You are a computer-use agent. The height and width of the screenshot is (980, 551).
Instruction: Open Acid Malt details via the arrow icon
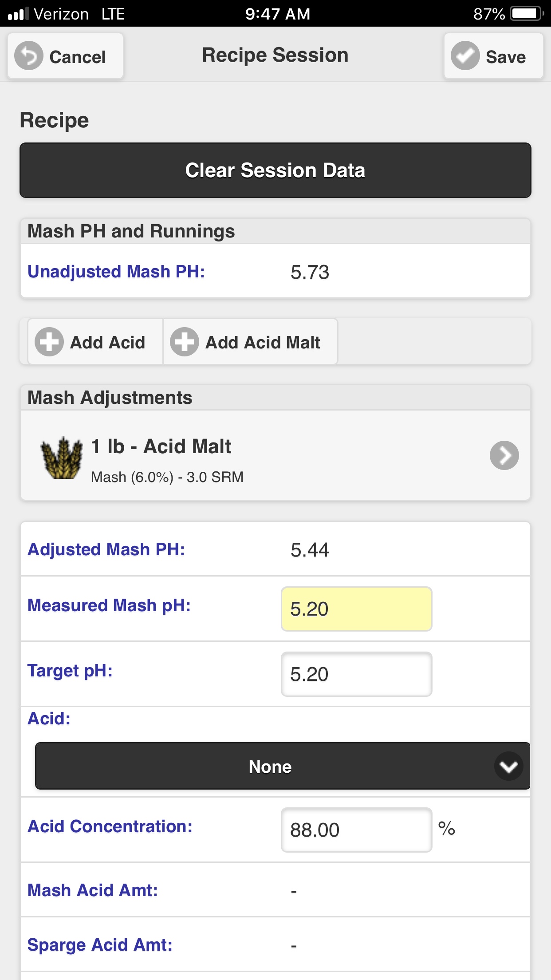504,455
